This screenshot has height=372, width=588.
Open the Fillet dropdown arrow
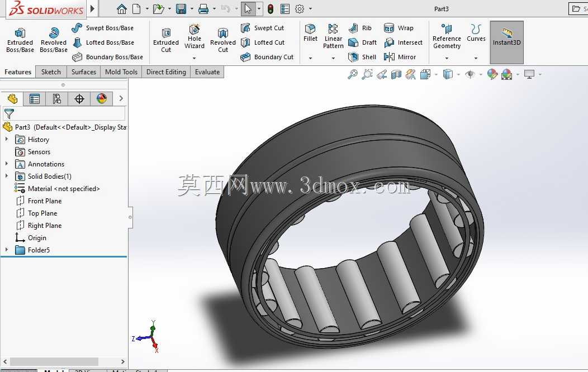(x=310, y=58)
